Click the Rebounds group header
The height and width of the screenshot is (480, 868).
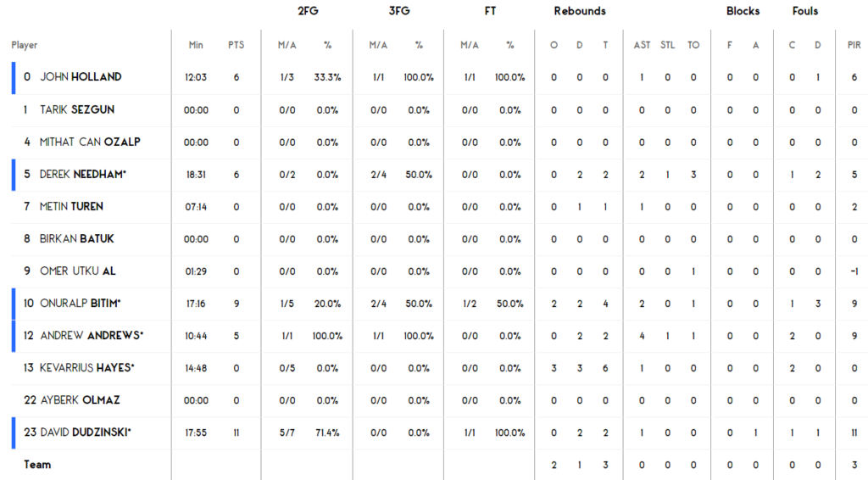(580, 11)
